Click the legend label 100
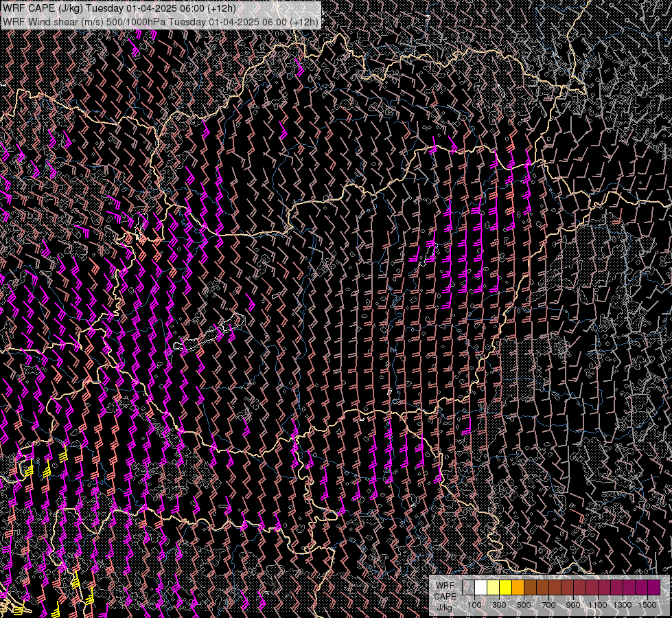This screenshot has height=618, width=672. point(474,605)
